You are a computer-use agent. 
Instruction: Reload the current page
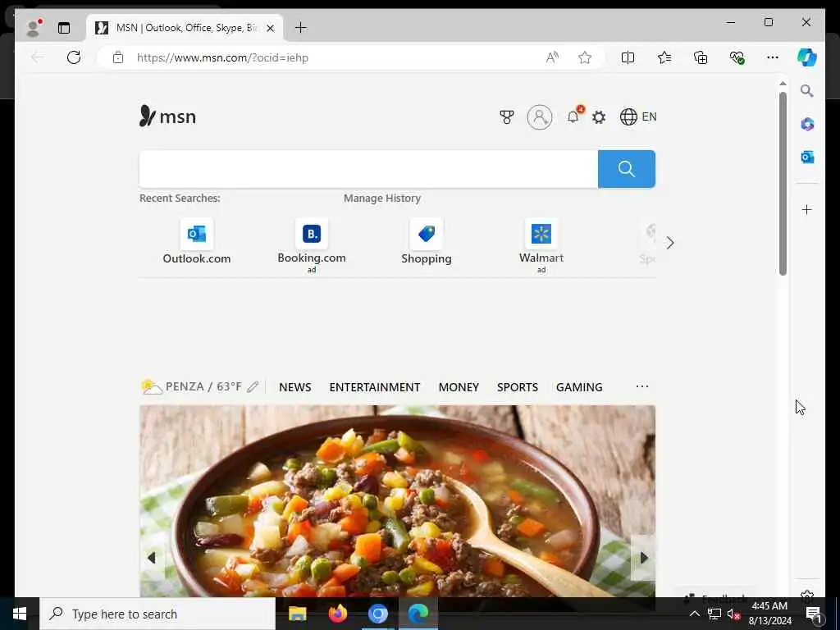click(x=74, y=57)
